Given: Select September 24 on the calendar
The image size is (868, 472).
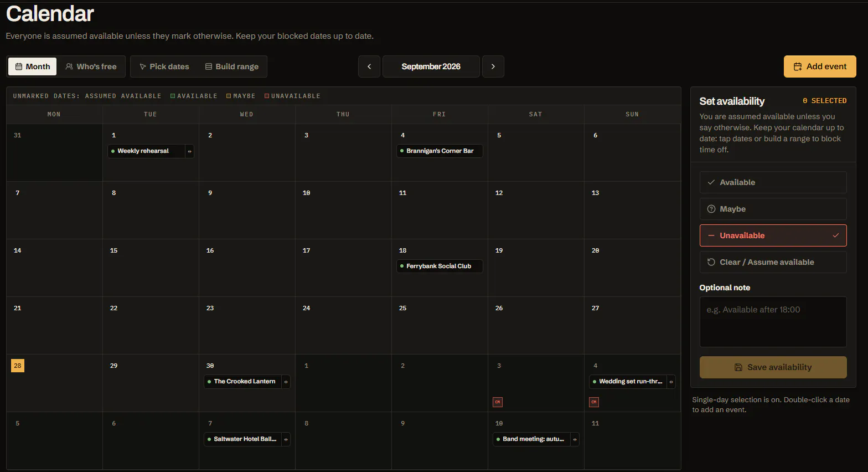Looking at the screenshot, I should click(343, 326).
